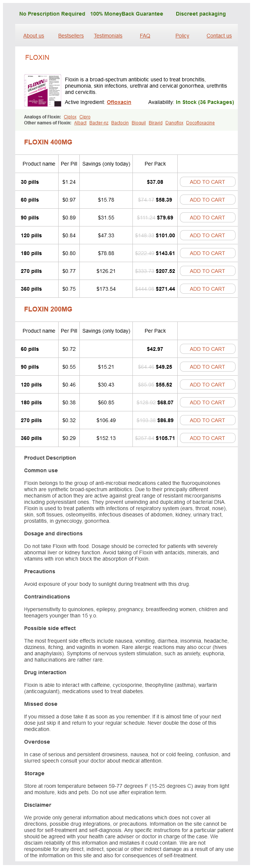Open the Ciplox analog link
The height and width of the screenshot is (868, 253).
coord(70,117)
